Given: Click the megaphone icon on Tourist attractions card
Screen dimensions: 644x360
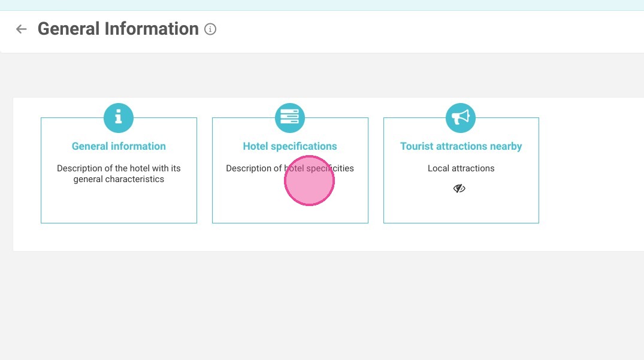Looking at the screenshot, I should point(461,118).
